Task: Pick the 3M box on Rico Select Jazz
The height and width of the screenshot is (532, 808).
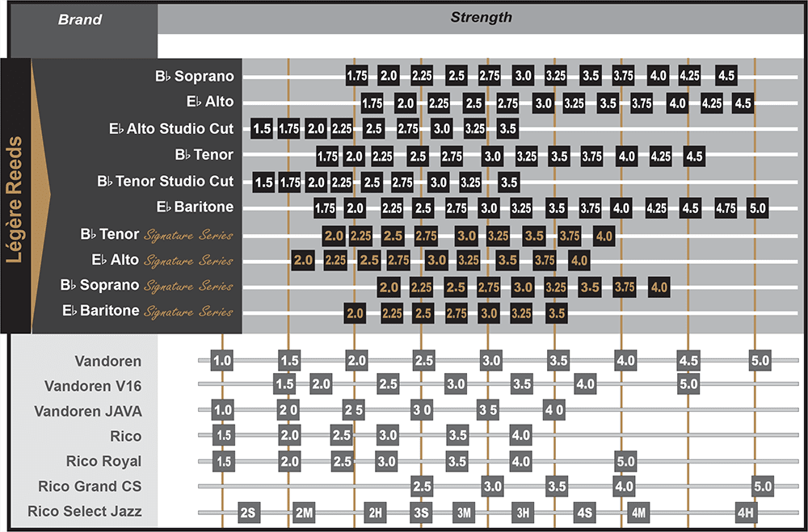Action: (x=463, y=512)
